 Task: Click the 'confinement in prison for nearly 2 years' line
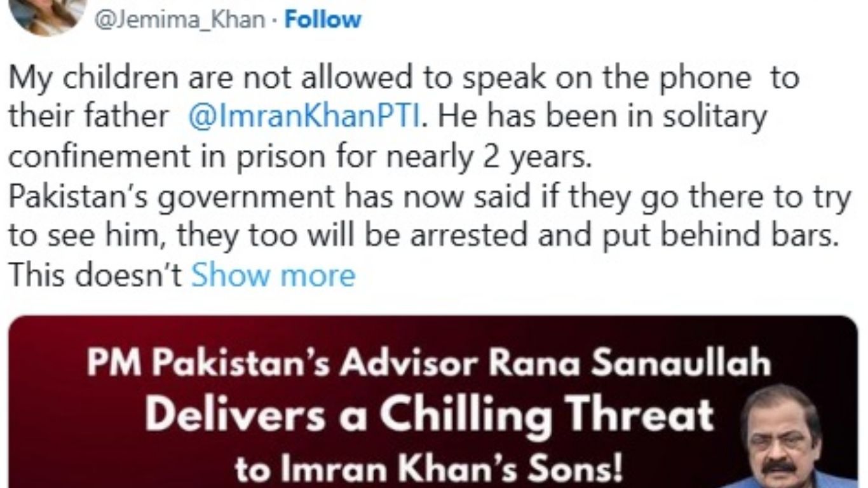[300, 158]
